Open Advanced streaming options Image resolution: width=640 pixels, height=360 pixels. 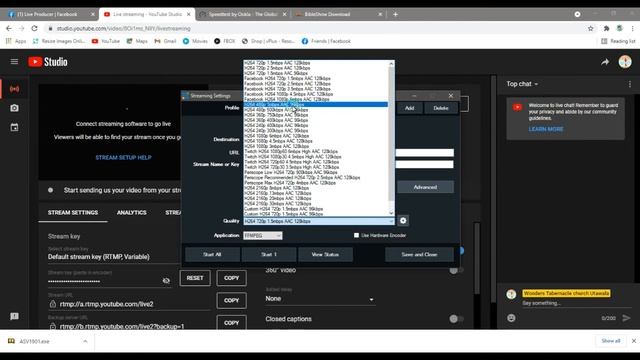pos(425,187)
